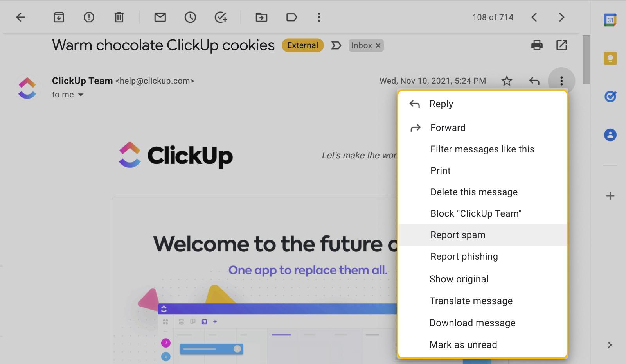Click the vertical scrollbar thumb
The image size is (626, 364).
click(x=586, y=60)
